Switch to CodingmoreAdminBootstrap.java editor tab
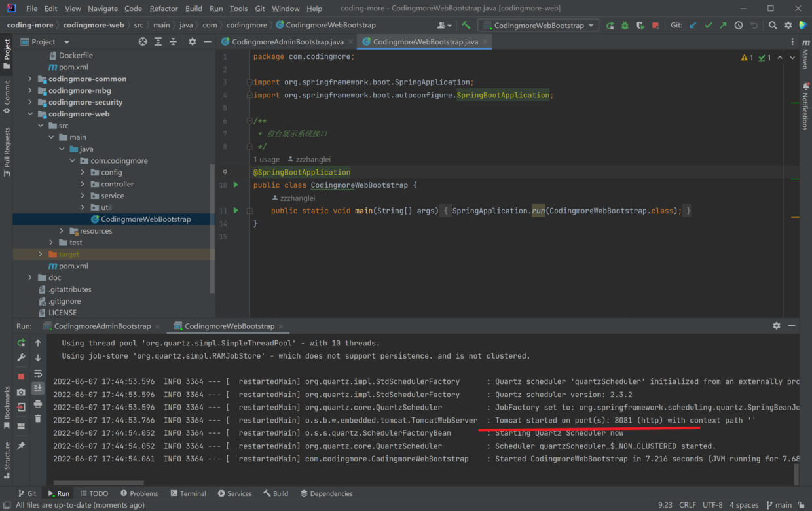The height and width of the screenshot is (511, 812). (x=287, y=41)
